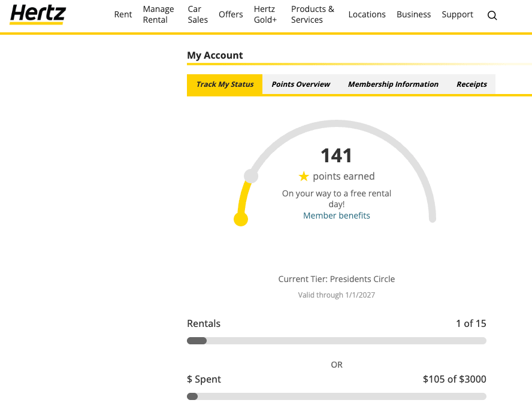
Task: Open the search magnifier icon
Action: (492, 15)
